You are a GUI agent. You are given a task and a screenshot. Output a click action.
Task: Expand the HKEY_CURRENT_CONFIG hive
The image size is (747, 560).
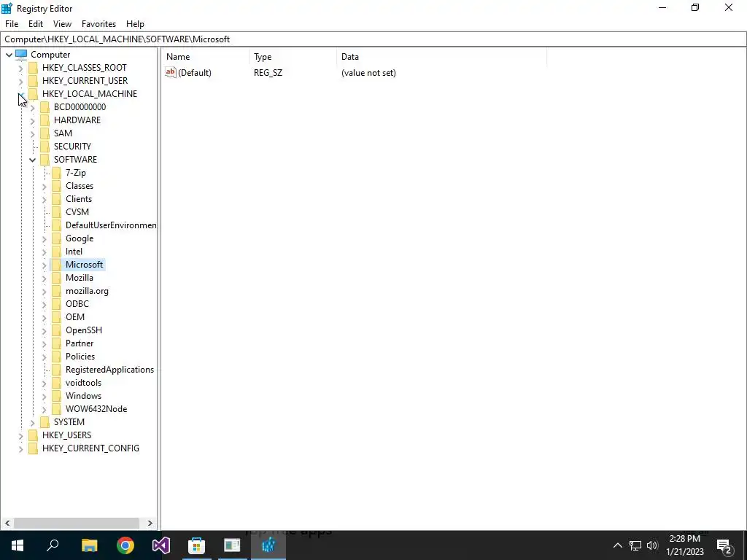click(x=20, y=448)
